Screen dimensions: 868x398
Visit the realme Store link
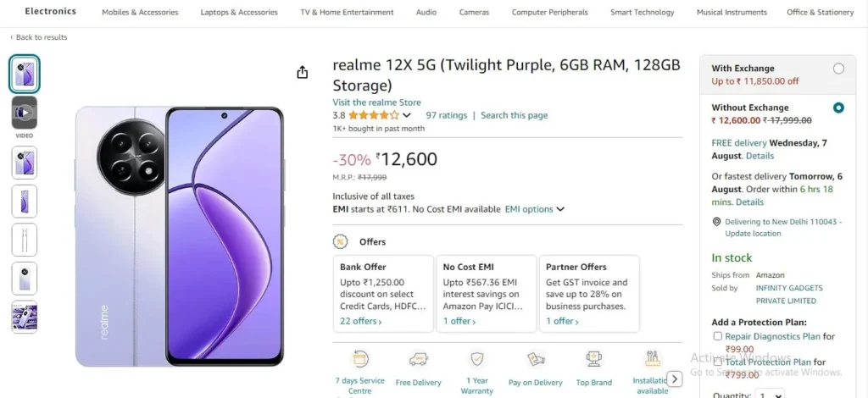click(x=376, y=102)
